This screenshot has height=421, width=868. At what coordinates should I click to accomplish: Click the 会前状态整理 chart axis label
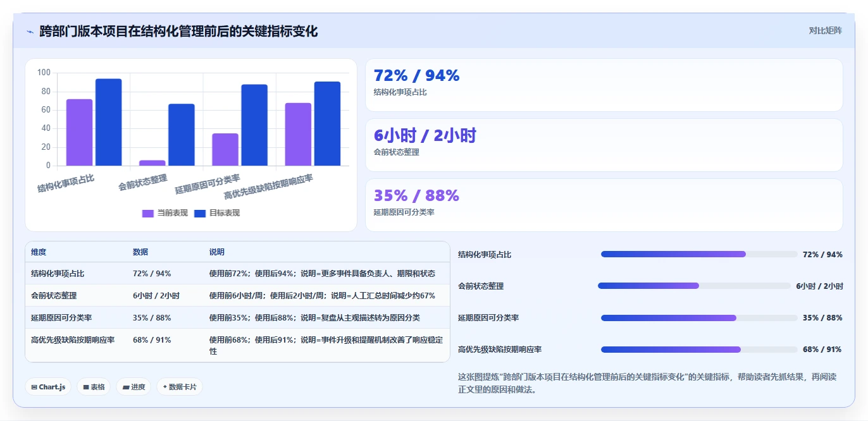click(142, 182)
